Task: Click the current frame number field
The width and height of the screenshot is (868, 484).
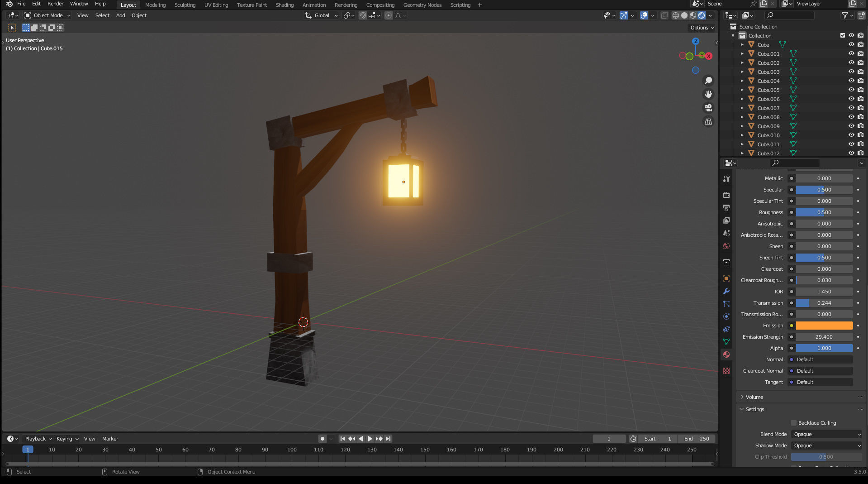Action: (x=609, y=439)
